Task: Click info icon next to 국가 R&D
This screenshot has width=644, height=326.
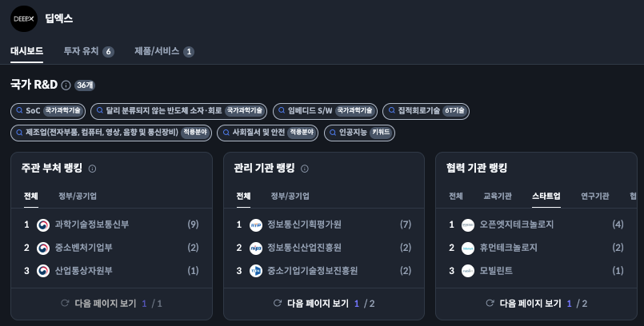Action: [66, 85]
